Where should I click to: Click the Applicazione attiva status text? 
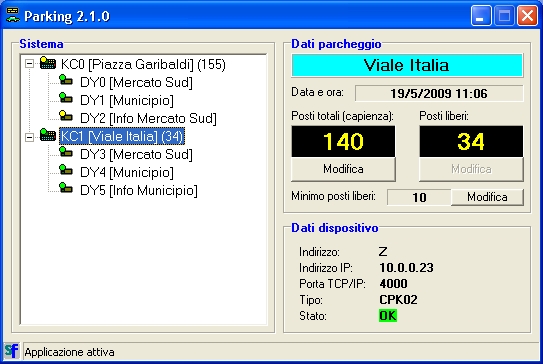tap(69, 352)
